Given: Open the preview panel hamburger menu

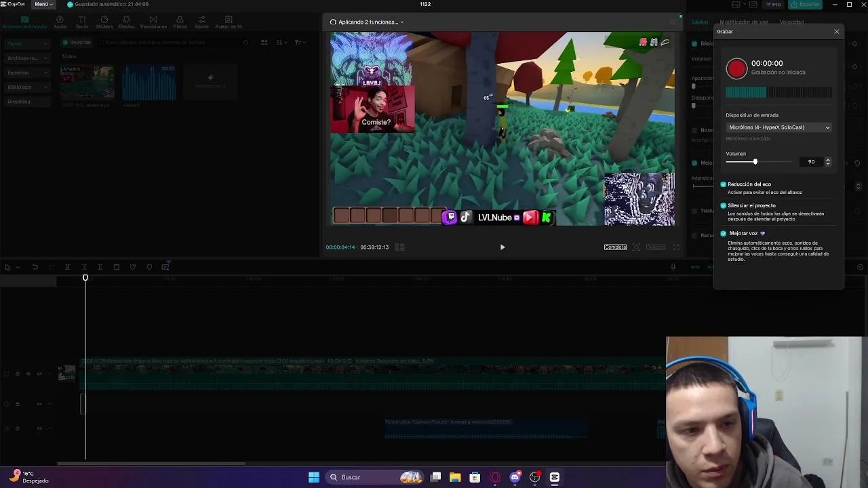Looking at the screenshot, I should [673, 22].
